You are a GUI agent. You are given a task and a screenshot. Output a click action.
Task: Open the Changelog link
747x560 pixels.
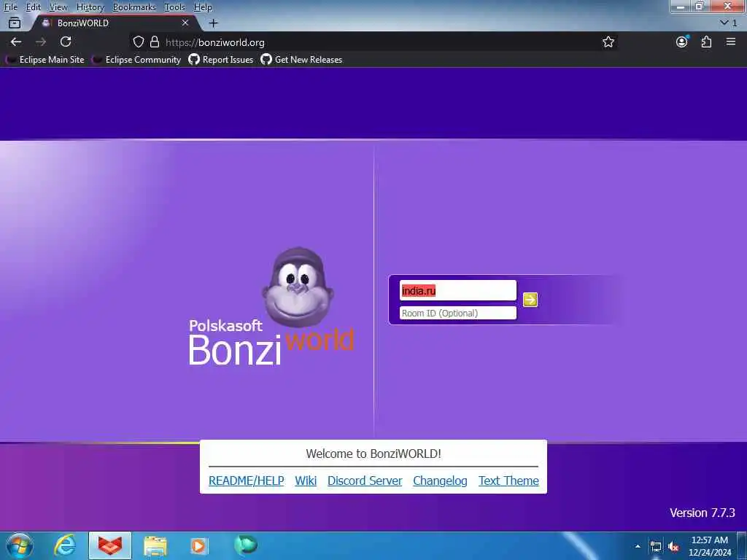click(x=440, y=481)
